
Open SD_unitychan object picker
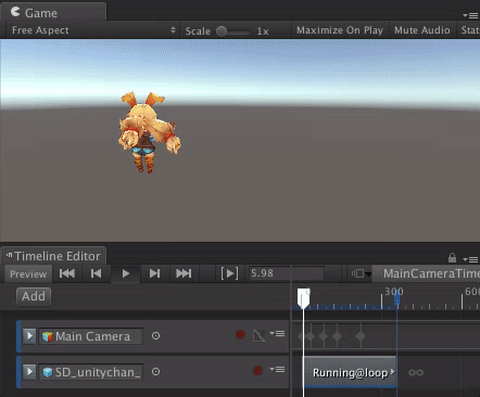pos(155,372)
